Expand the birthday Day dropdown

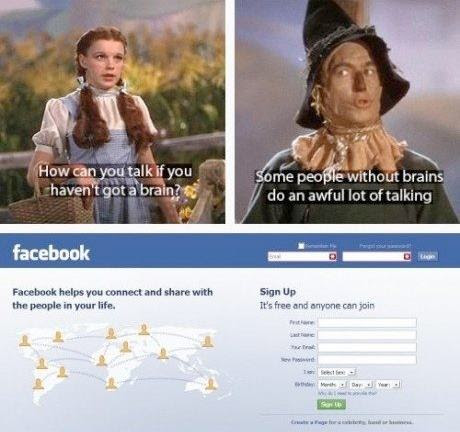point(361,385)
